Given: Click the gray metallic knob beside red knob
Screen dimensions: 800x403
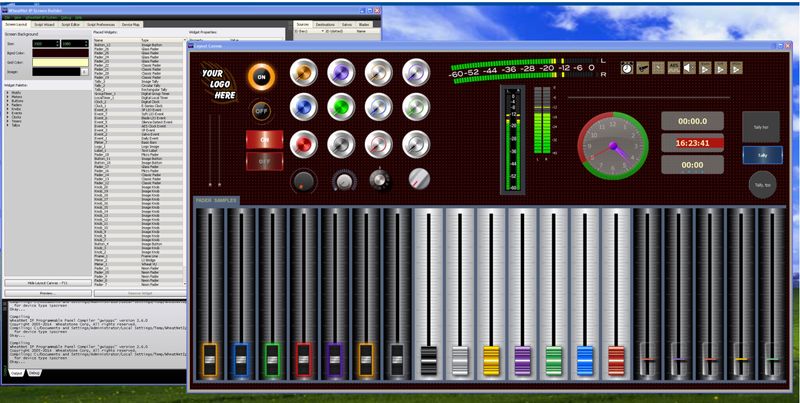Looking at the screenshot, I should [x=341, y=144].
